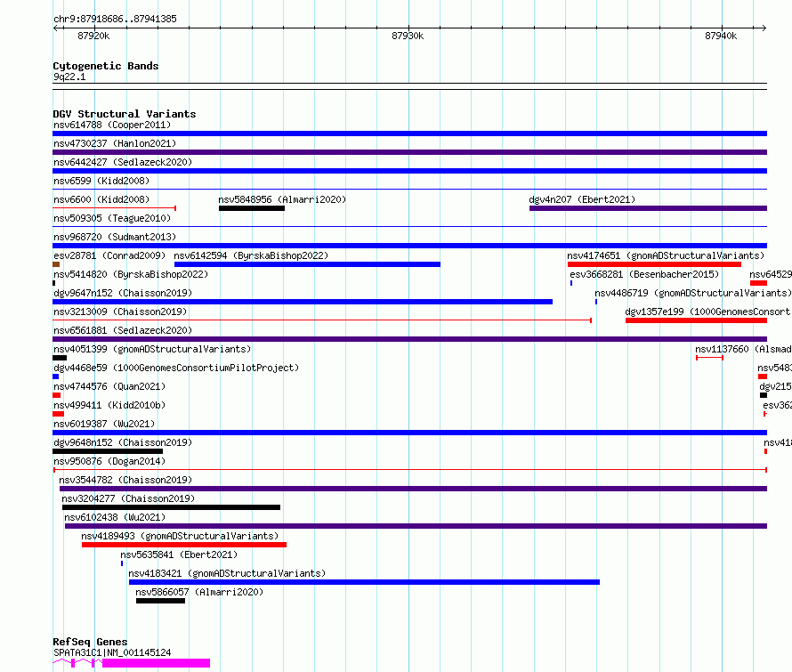Click the RefSeq Genes track title
Image resolution: width=792 pixels, height=672 pixels.
click(x=90, y=643)
